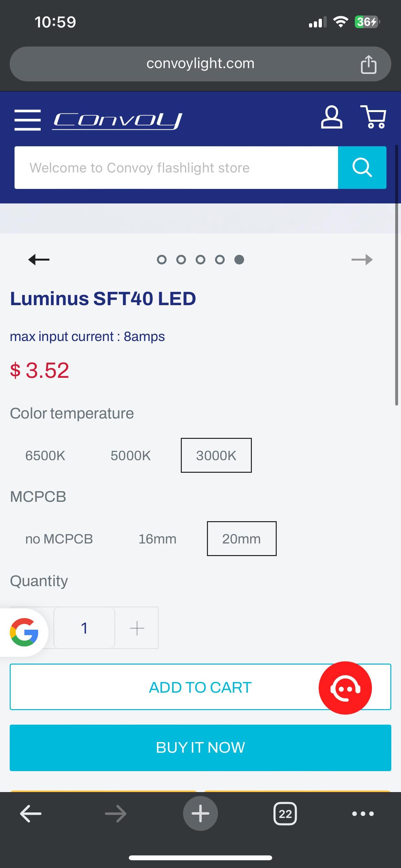Viewport: 401px width, 868px height.
Task: Open the shopping cart icon
Action: [x=373, y=117]
